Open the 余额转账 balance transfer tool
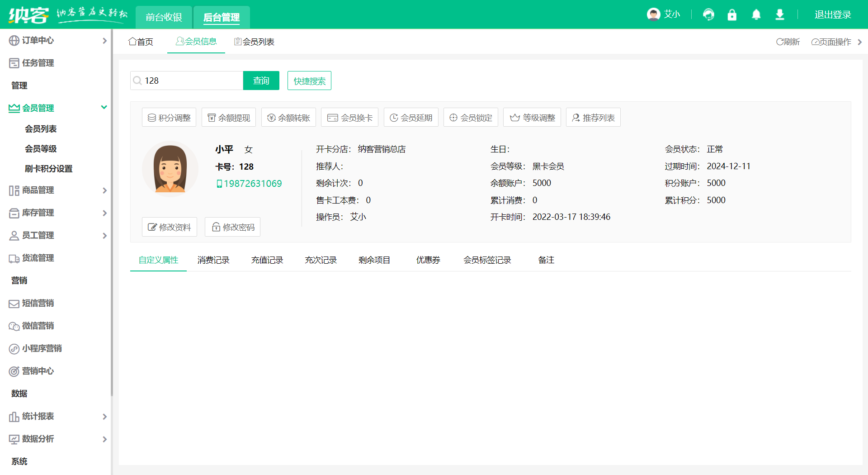 pos(288,117)
